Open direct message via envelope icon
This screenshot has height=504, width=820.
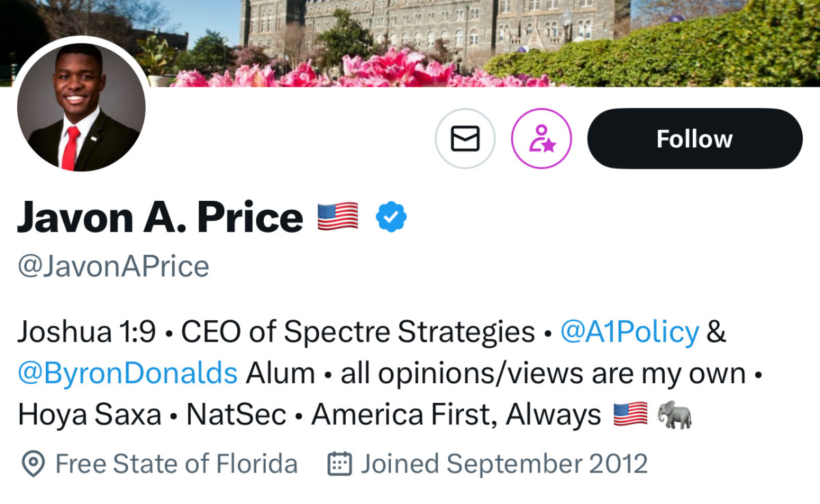pos(465,139)
